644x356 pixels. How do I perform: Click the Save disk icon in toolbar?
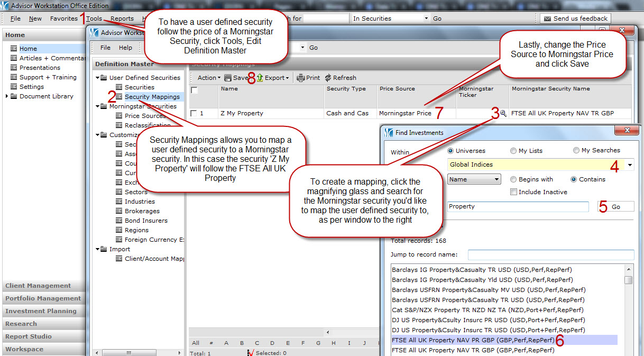pyautogui.click(x=228, y=78)
